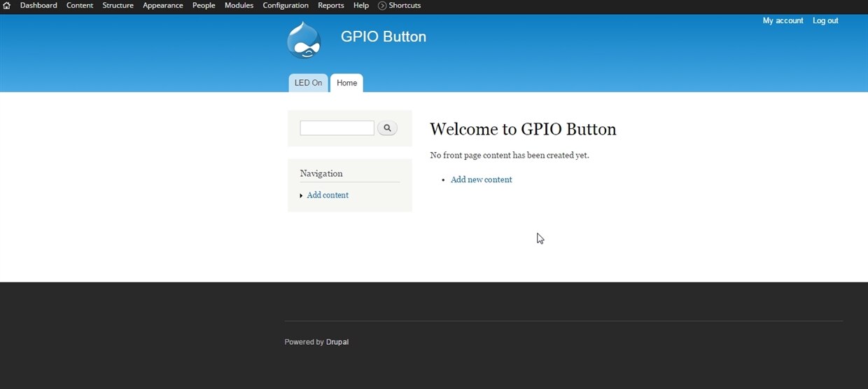Click the search magnifier button
This screenshot has width=868, height=389.
[387, 128]
